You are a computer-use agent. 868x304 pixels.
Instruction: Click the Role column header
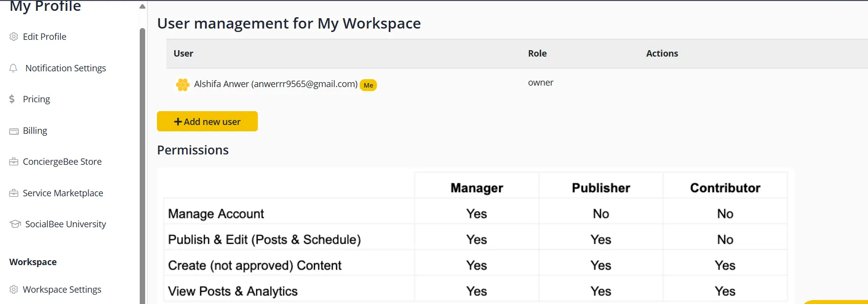[x=537, y=54]
